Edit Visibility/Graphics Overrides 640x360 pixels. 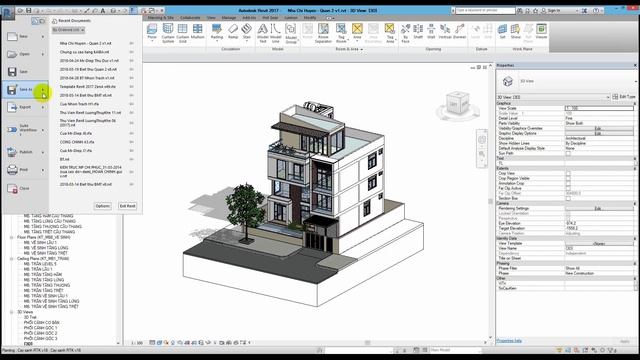pyautogui.click(x=598, y=128)
